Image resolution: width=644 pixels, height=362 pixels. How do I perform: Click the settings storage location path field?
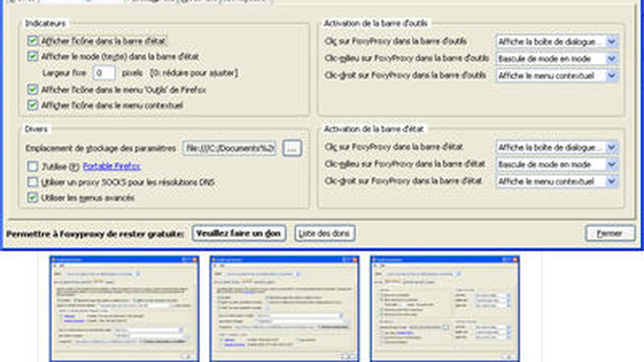point(229,148)
